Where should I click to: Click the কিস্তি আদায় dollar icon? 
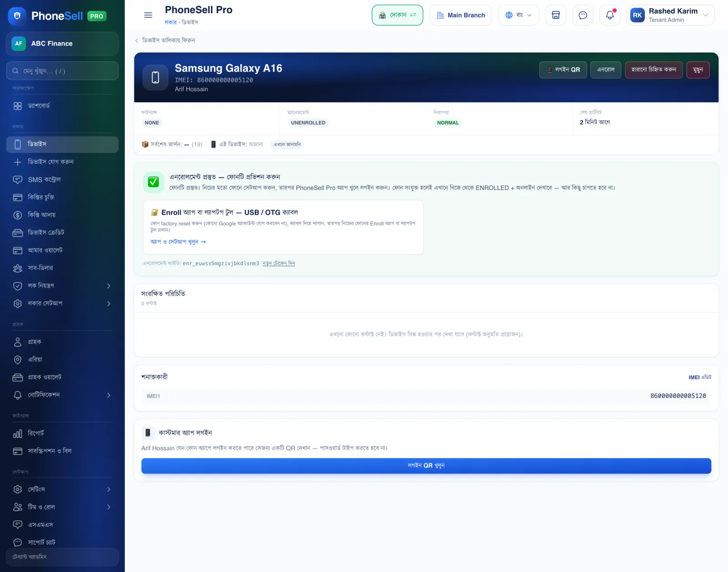click(18, 215)
